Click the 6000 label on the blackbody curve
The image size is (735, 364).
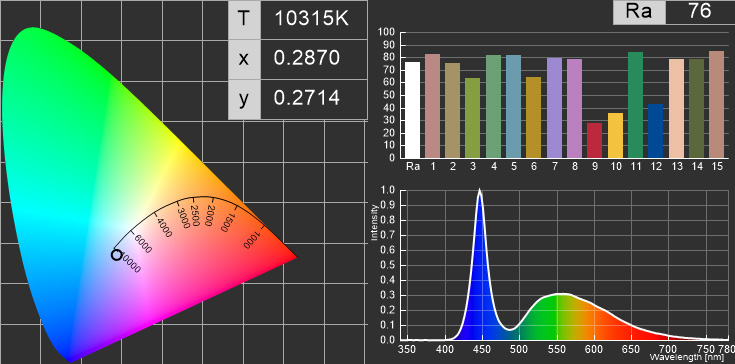143,243
